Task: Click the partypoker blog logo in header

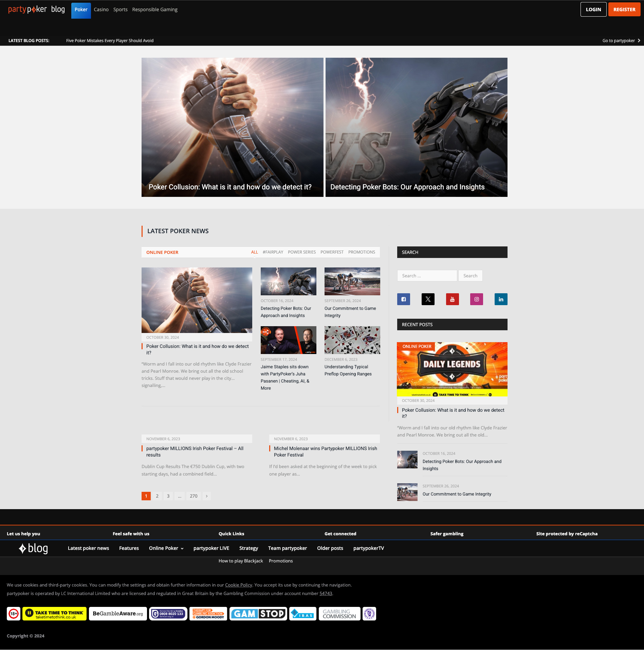Action: pos(36,10)
